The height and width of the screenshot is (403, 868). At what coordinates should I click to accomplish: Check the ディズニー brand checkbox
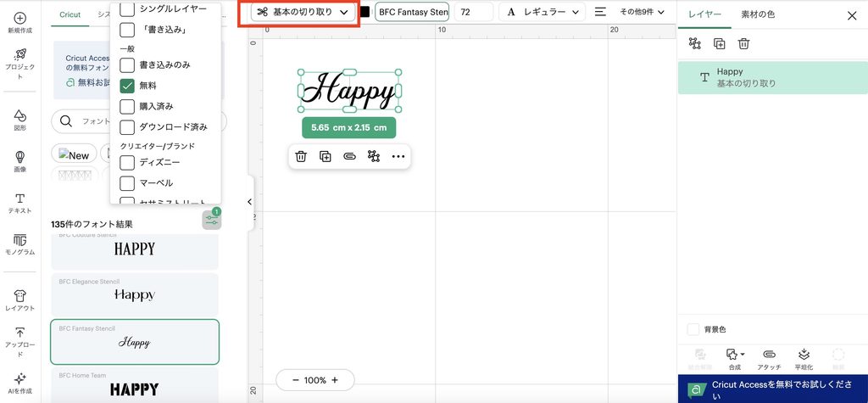(127, 162)
